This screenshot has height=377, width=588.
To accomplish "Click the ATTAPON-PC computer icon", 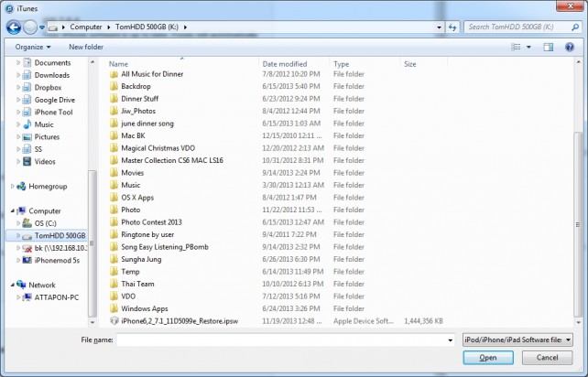I will coord(27,297).
